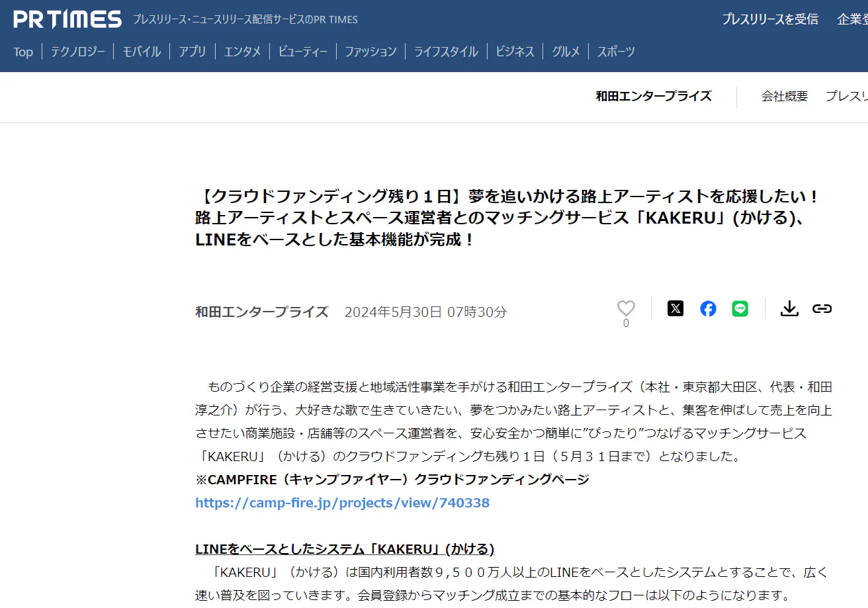Open the CAMPFIRE project URL link
Image resolution: width=868 pixels, height=608 pixels.
(342, 503)
